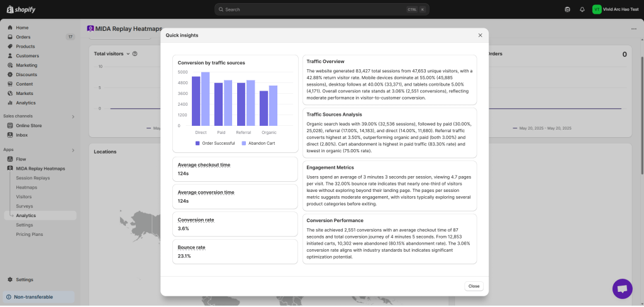Toggle Order Successful legend series
This screenshot has height=307, width=644.
click(215, 143)
